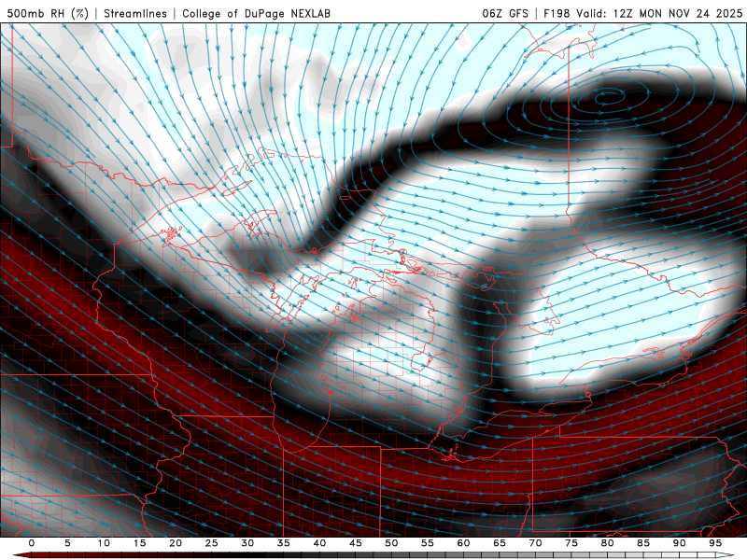
Task: Click the "75" colorbar scale label
Action: coord(571,543)
